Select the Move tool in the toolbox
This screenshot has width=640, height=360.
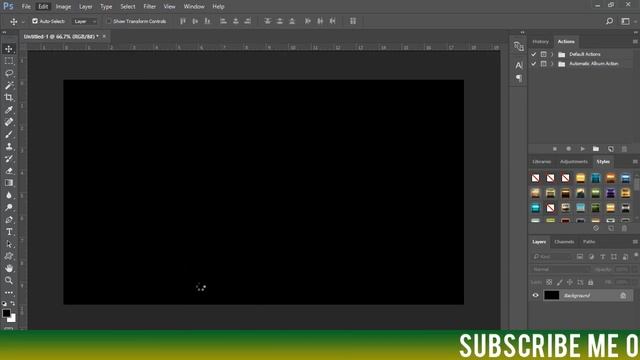pyautogui.click(x=9, y=49)
